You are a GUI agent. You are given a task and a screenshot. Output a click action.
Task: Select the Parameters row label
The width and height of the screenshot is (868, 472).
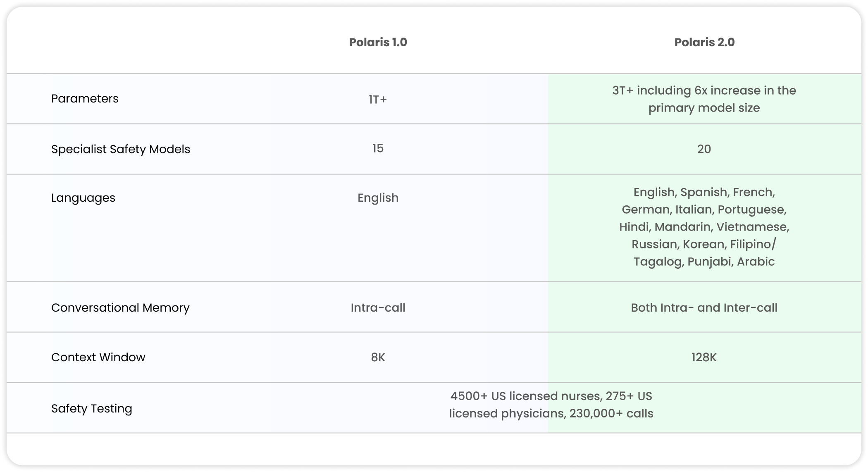click(85, 98)
